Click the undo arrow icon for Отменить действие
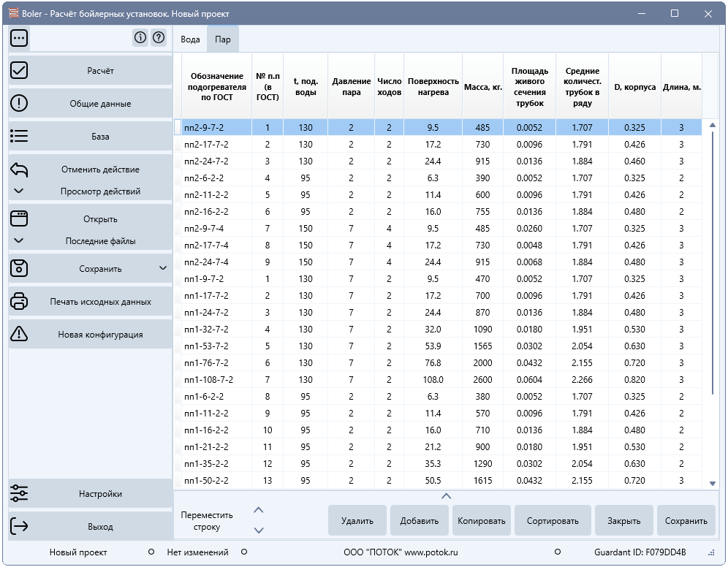Screen dimensions: 728x567 point(19,170)
